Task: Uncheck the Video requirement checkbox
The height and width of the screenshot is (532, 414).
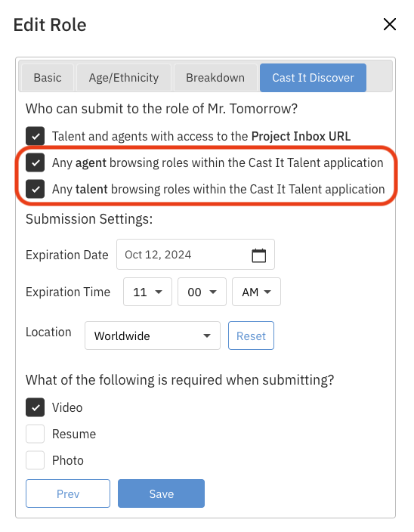Action: coord(36,407)
